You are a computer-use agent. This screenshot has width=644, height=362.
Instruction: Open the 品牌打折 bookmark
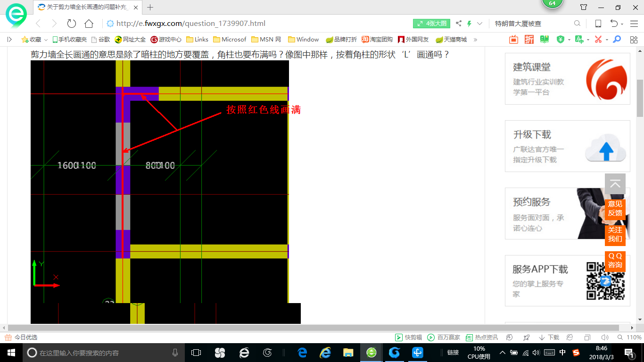click(x=341, y=40)
